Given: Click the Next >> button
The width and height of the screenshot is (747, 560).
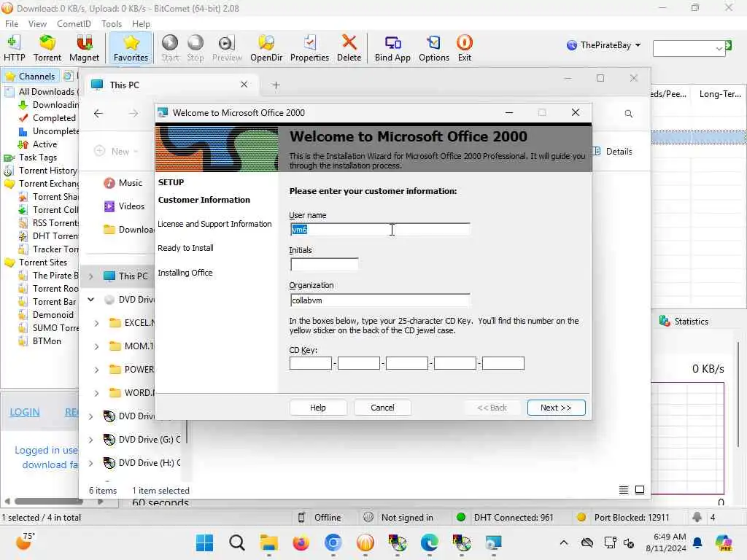Looking at the screenshot, I should click(x=556, y=408).
